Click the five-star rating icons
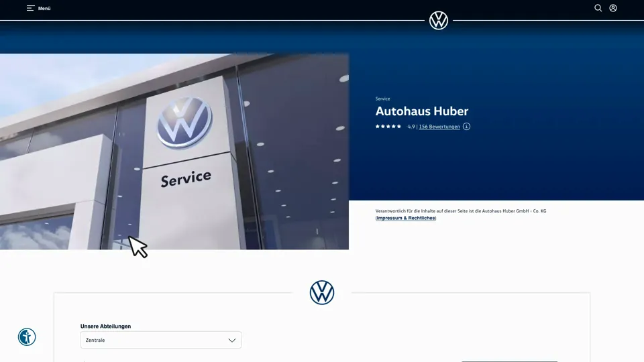Viewport: 644px width, 362px height. point(388,127)
